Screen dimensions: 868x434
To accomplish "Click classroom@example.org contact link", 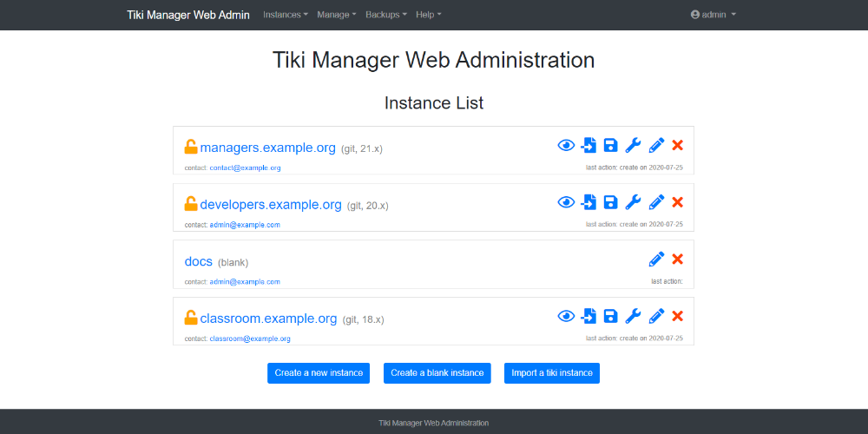I will 250,339.
